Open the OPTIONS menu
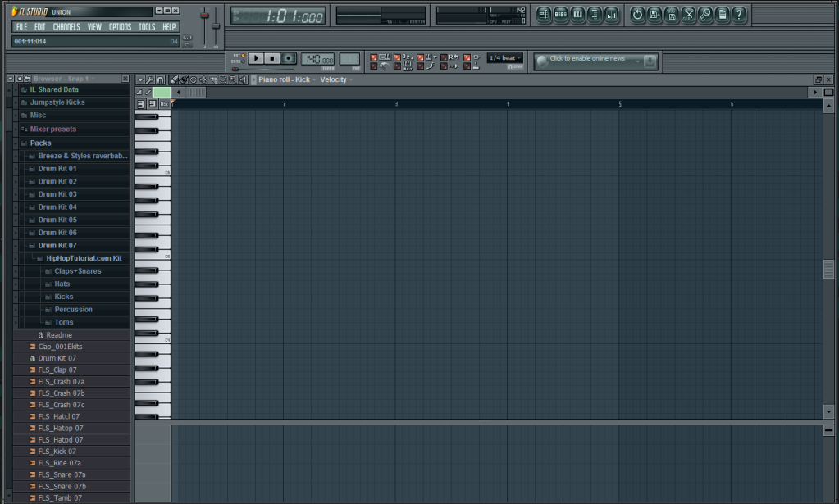This screenshot has width=839, height=504. (120, 27)
